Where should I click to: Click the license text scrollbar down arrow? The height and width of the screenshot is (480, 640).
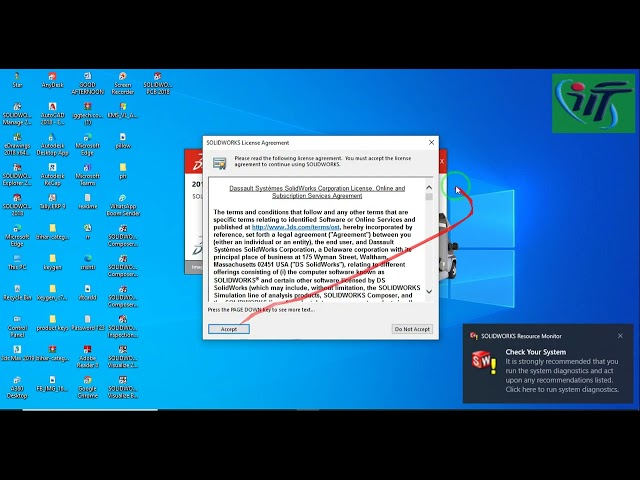(429, 291)
